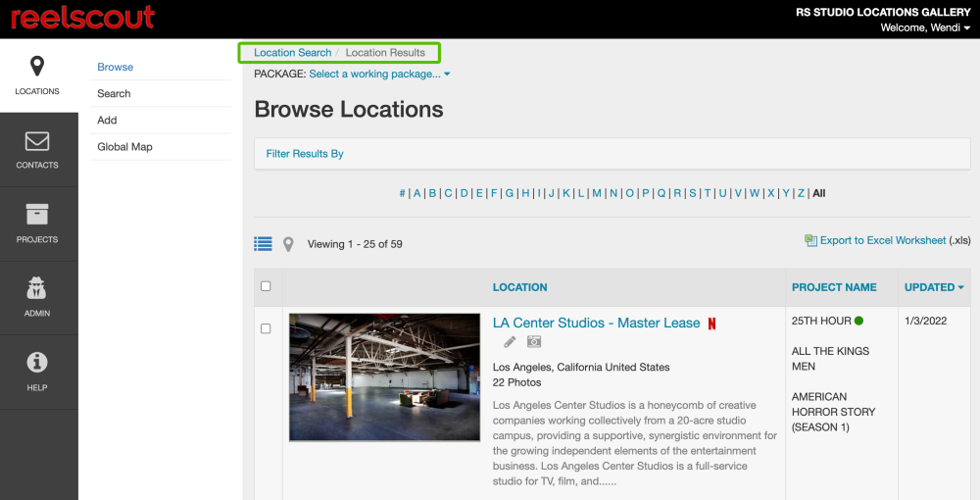Filter locations by letter G
Image resolution: width=980 pixels, height=500 pixels.
click(x=510, y=193)
